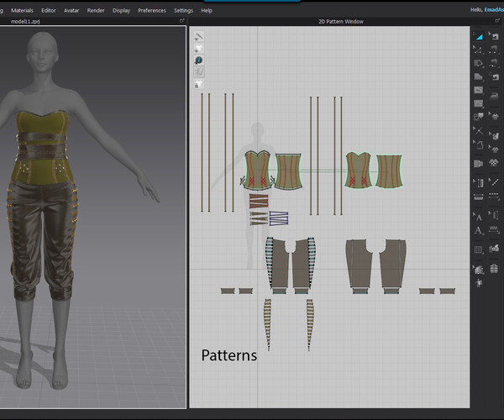
Task: Select the Segment Topstitch dashed tool
Action: pyautogui.click(x=494, y=196)
